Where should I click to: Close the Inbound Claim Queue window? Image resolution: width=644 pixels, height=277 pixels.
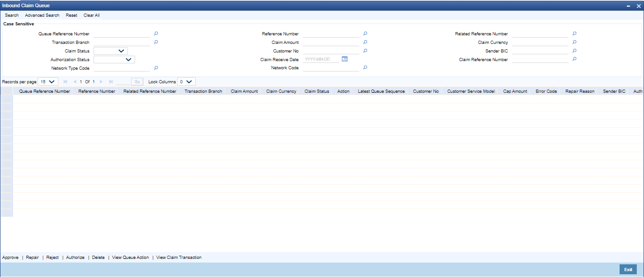(x=638, y=5)
